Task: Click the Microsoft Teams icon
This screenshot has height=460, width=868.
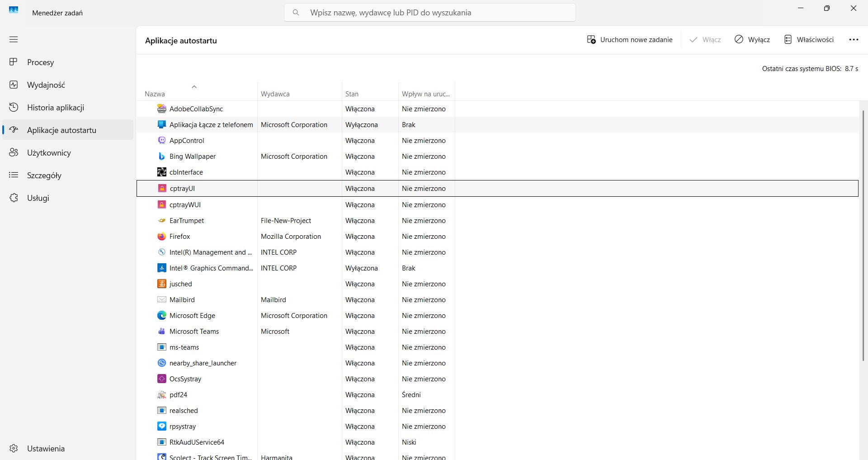Action: coord(161,331)
